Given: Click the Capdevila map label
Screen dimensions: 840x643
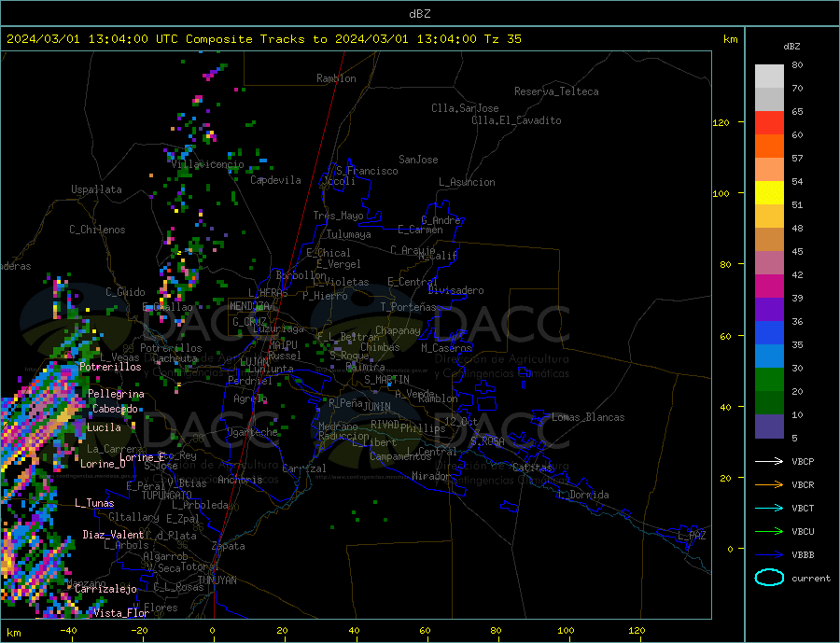Looking at the screenshot, I should 275,180.
